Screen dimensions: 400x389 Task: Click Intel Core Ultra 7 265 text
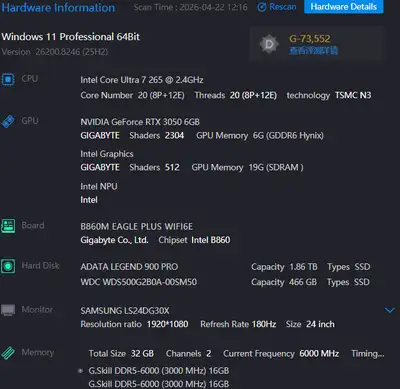(x=142, y=80)
